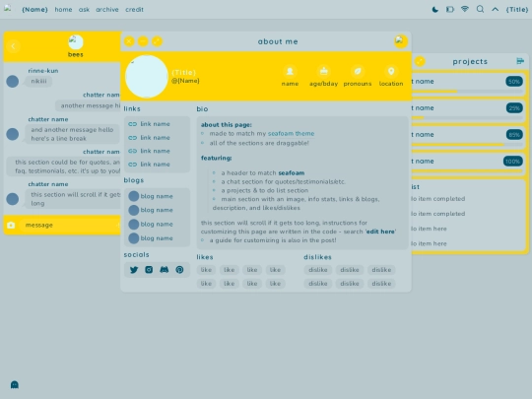Click the back arrow in bees chat

[13, 46]
